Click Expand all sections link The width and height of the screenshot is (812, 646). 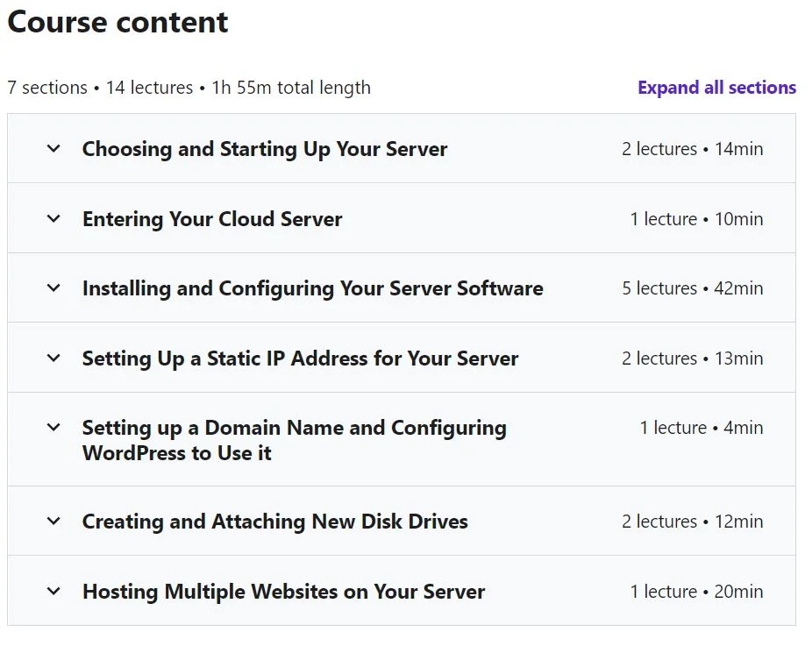pyautogui.click(x=716, y=88)
